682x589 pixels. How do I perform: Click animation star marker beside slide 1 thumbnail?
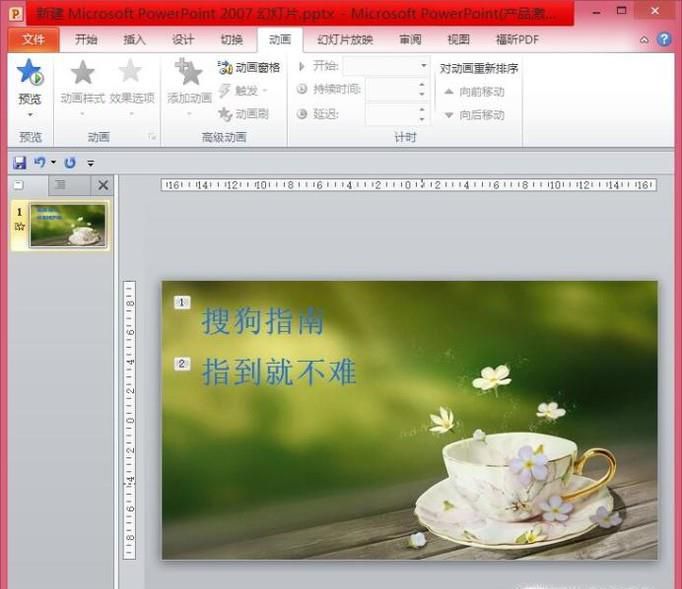coord(20,226)
